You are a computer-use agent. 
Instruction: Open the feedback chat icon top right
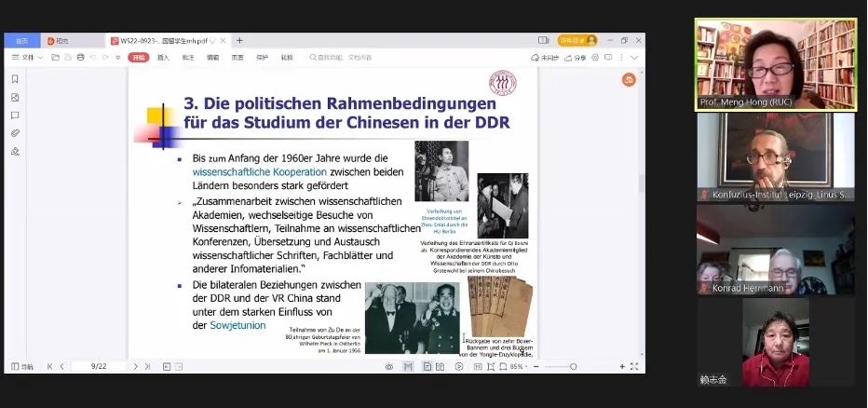pyautogui.click(x=608, y=57)
